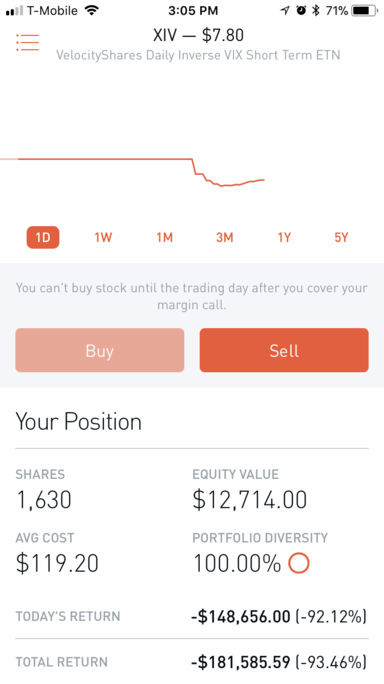Switch chart to 1W range
Image resolution: width=384 pixels, height=684 pixels.
103,237
